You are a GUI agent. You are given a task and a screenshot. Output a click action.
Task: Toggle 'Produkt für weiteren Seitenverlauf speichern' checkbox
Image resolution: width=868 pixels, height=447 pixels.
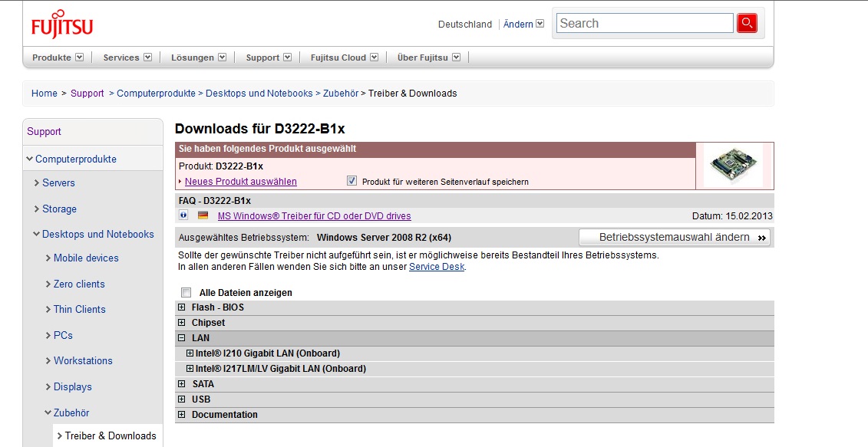[351, 181]
